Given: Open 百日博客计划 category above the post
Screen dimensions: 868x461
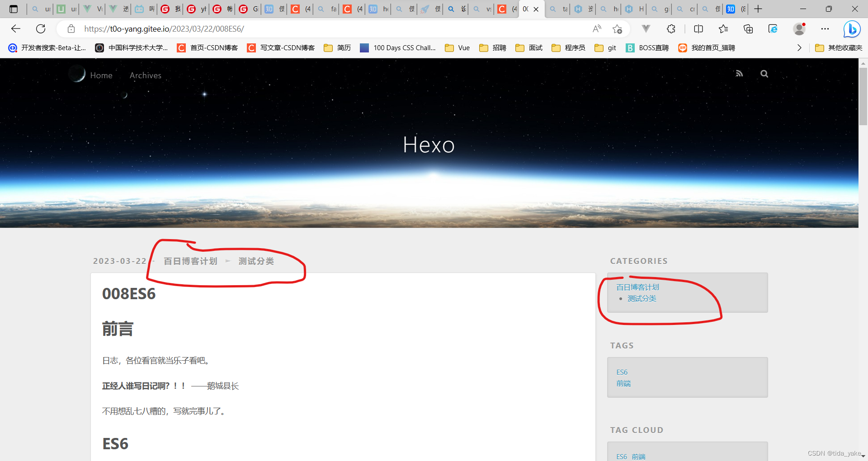Looking at the screenshot, I should point(190,261).
